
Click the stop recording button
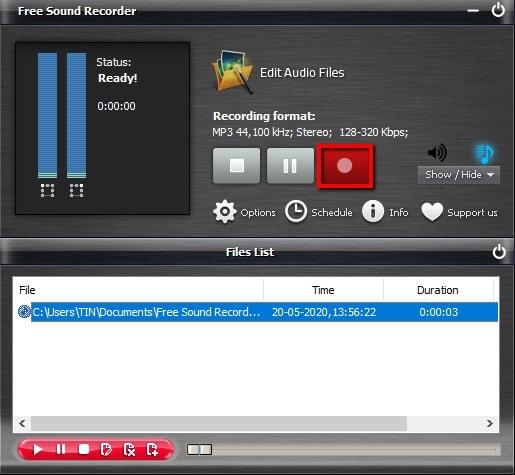[236, 166]
